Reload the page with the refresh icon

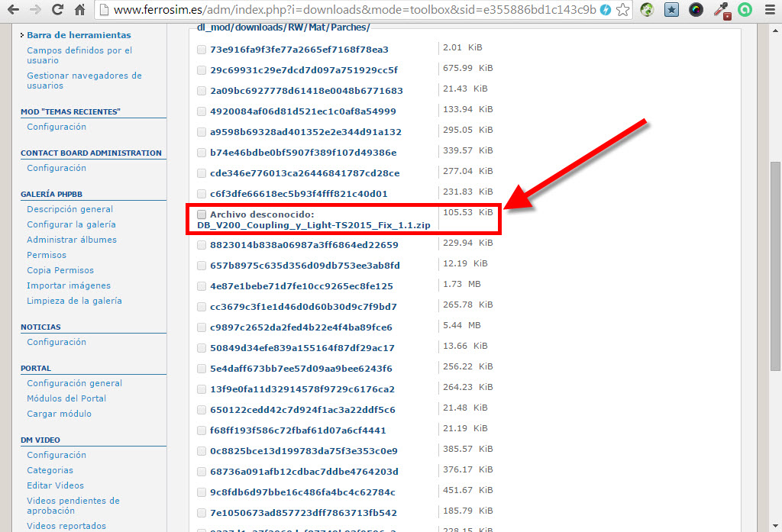pyautogui.click(x=57, y=10)
